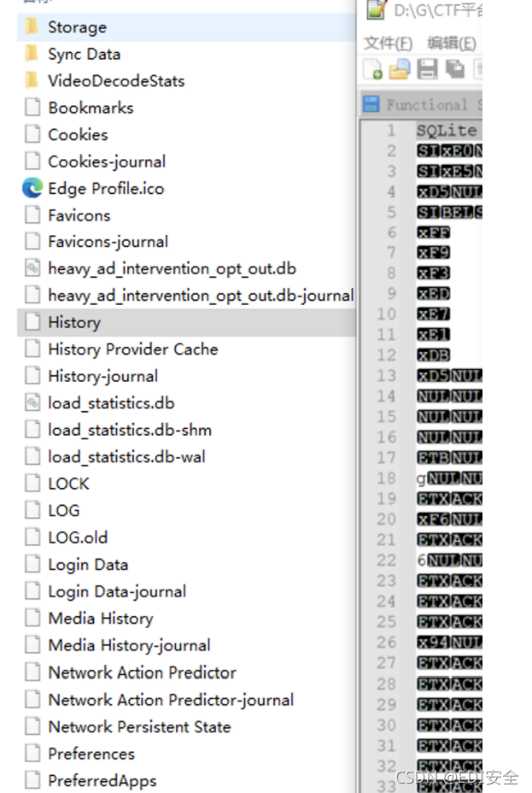Select the Network Action Predictor-journal file
This screenshot has width=532, height=793.
171,700
